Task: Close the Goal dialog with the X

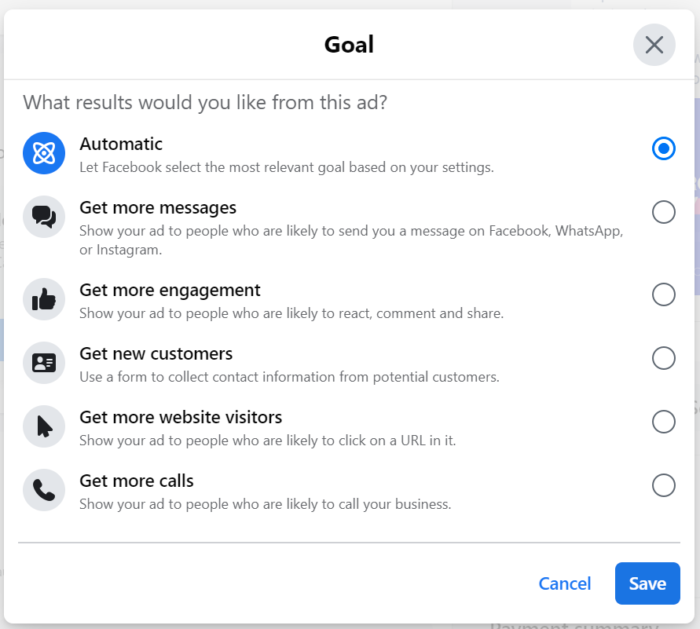Action: pyautogui.click(x=654, y=45)
